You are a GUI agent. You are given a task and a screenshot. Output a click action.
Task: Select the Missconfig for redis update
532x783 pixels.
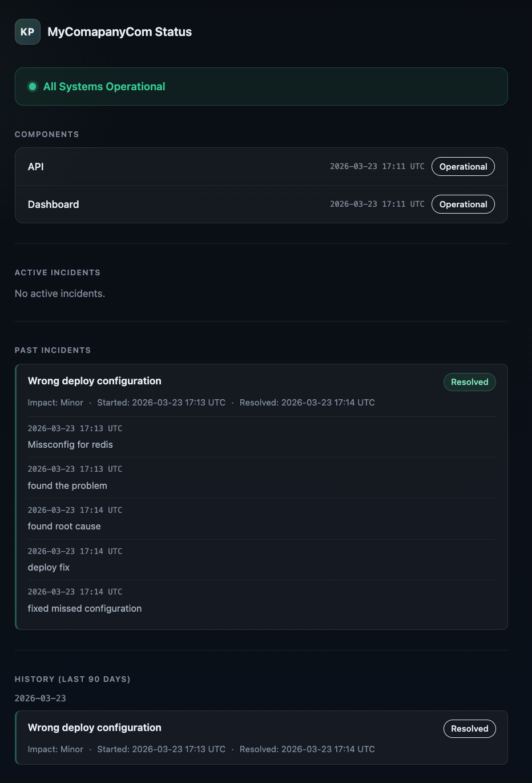click(70, 445)
